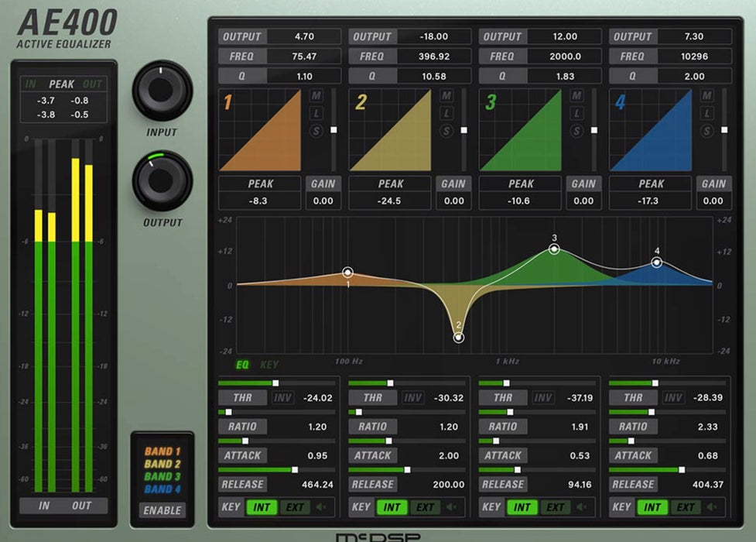756x542 pixels.
Task: Click the band 1 M button
Action: click(316, 95)
